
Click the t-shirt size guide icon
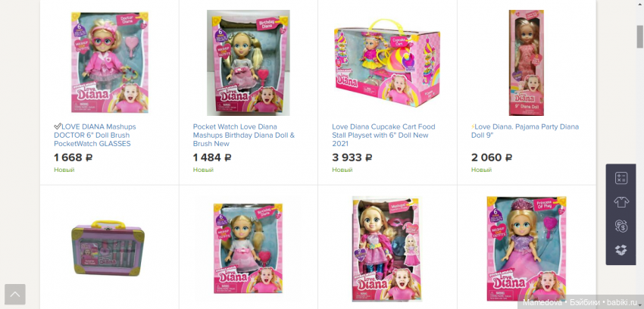tap(621, 202)
